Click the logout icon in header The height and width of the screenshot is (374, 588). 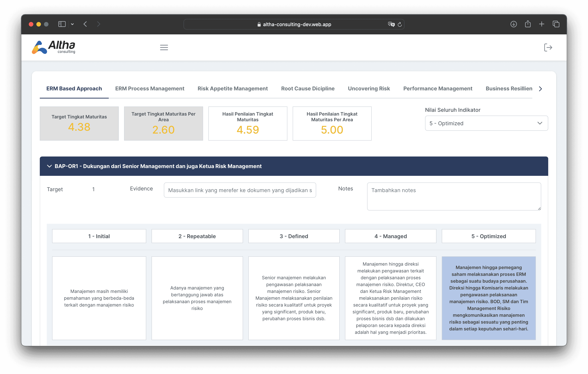point(548,47)
